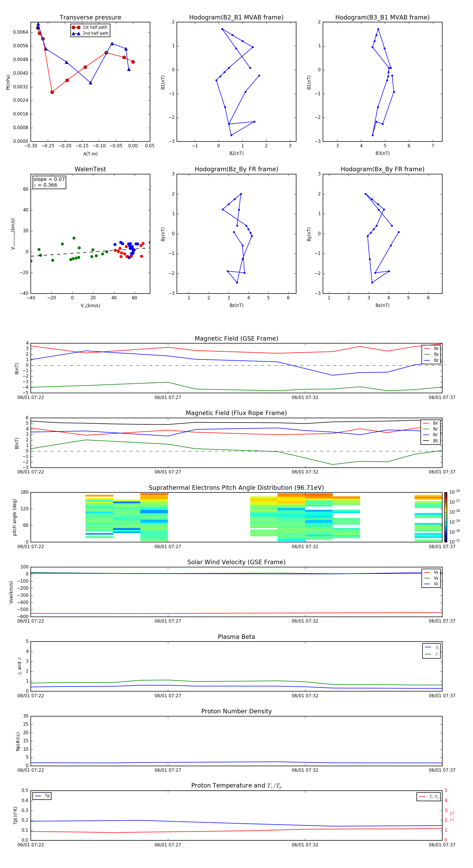Click the "pitch angle (deg)" axis label
The height and width of the screenshot is (868, 473).
tap(14, 517)
